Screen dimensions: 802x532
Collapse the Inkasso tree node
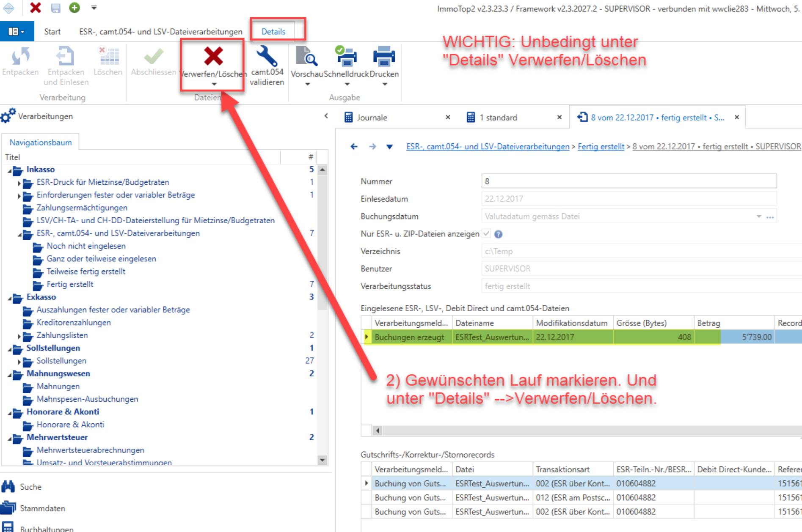[10, 170]
